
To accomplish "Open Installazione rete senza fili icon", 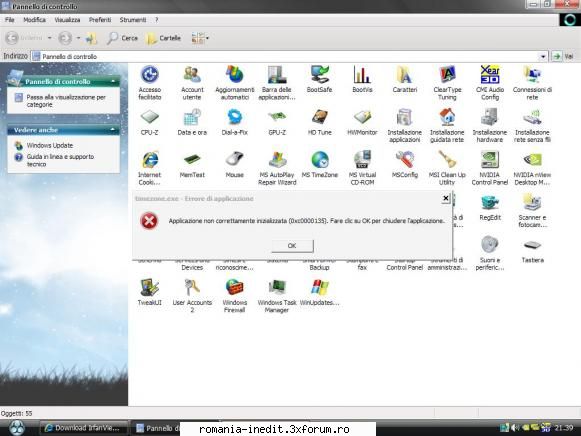I will [x=532, y=126].
